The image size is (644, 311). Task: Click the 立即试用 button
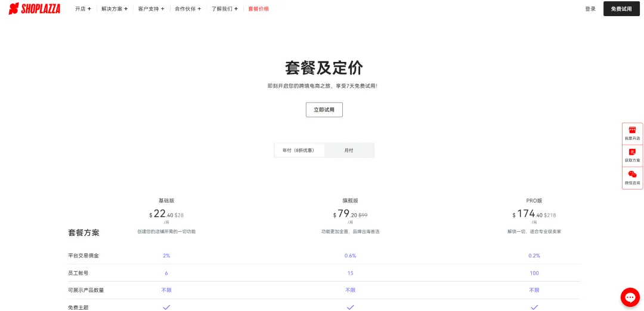point(324,110)
